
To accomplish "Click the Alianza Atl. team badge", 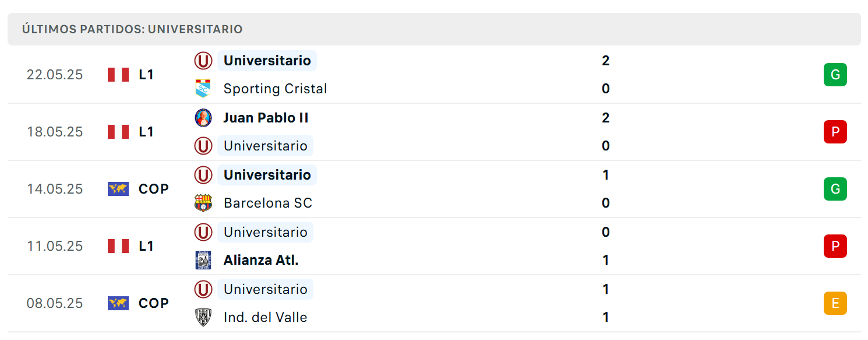I will pos(203,260).
